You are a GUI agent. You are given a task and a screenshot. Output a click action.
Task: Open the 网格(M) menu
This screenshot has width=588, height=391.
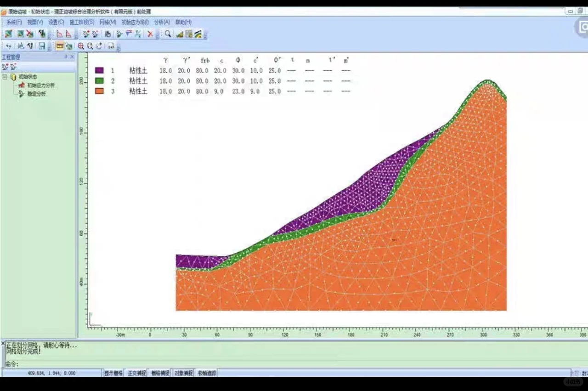tap(108, 22)
